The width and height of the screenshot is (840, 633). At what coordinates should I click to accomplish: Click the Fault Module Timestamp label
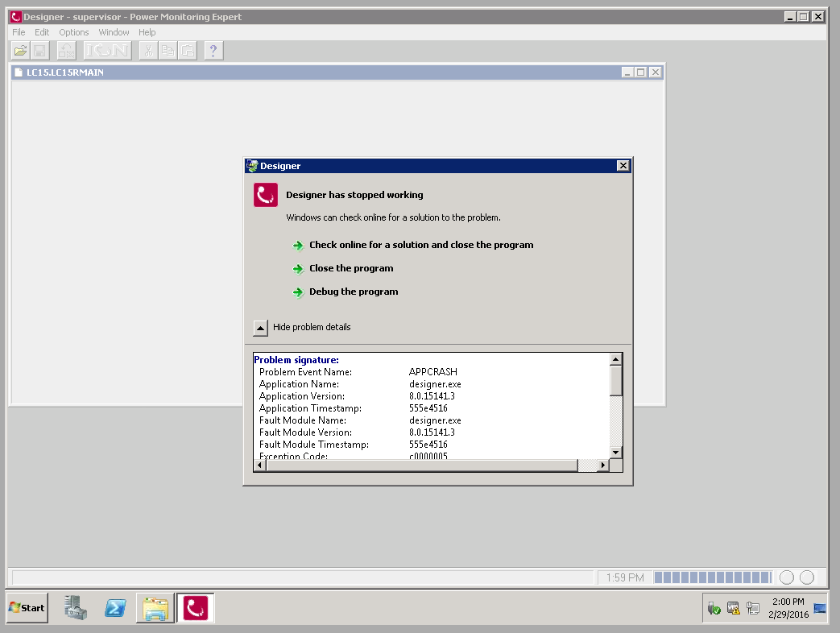click(x=314, y=445)
